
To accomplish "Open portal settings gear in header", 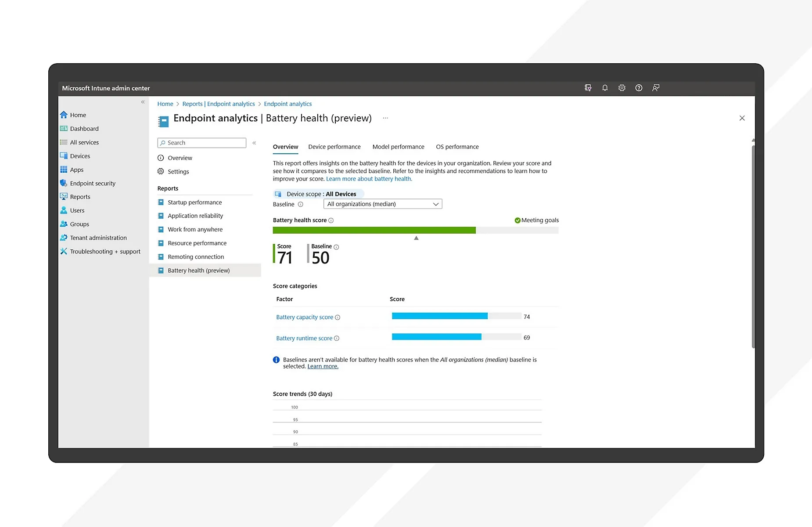I will pyautogui.click(x=622, y=88).
